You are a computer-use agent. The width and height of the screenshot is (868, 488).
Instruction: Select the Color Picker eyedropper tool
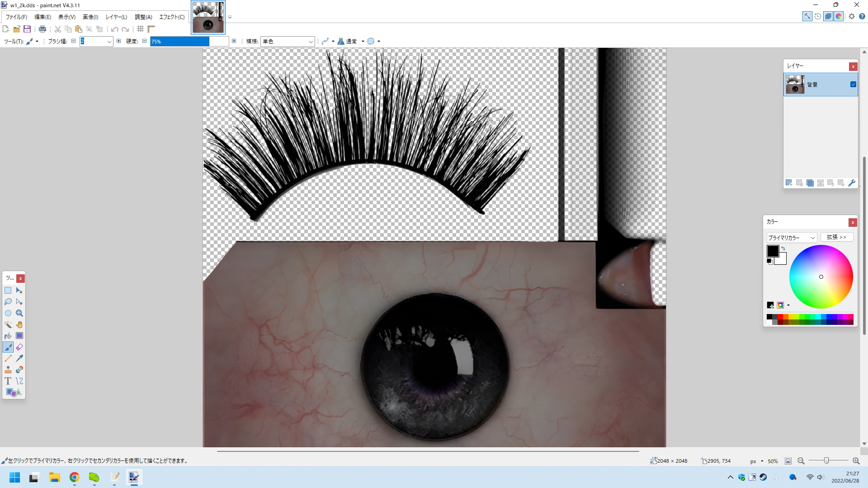point(19,358)
